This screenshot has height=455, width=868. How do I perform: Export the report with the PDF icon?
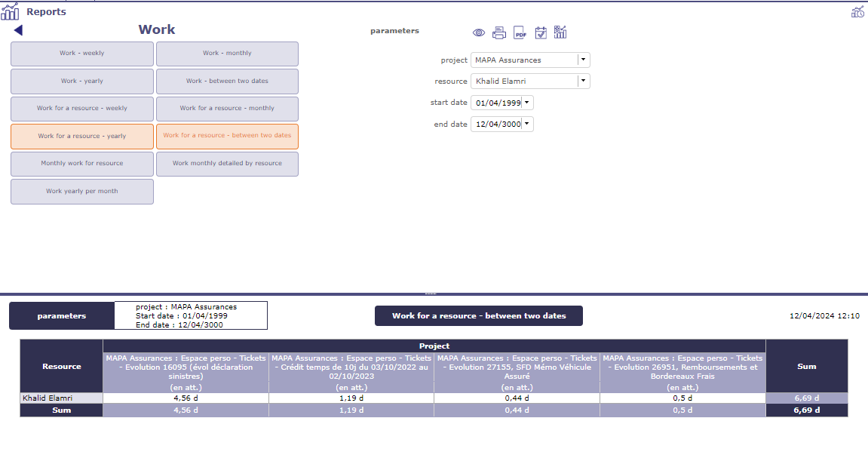click(520, 32)
